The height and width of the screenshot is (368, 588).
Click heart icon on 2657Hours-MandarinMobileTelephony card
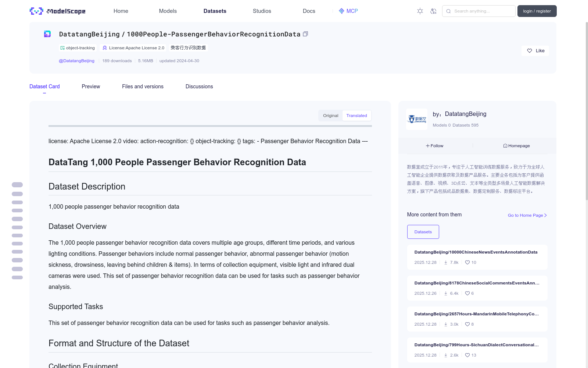467,324
